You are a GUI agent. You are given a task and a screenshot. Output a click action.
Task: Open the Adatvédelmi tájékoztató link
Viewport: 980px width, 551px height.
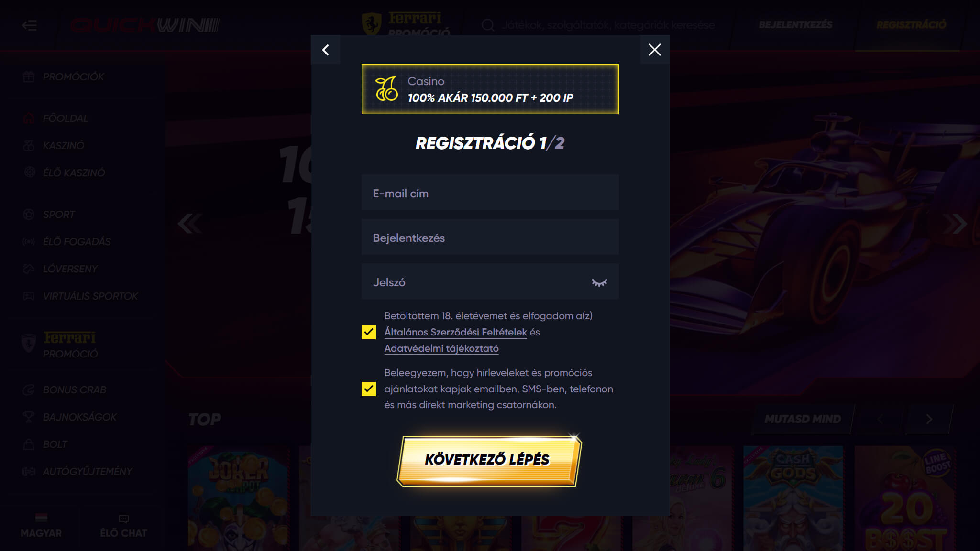[x=441, y=348]
